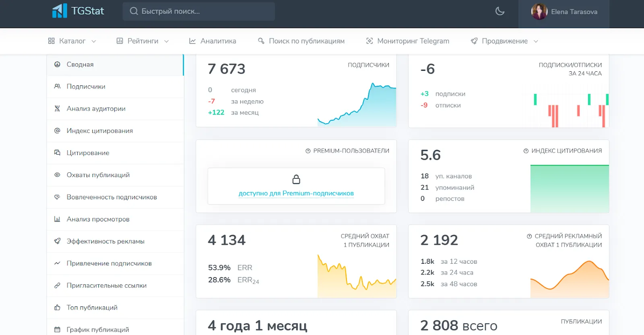Viewport: 644px width, 335px height.
Task: Expand the Каталог dropdown menu
Action: 72,41
